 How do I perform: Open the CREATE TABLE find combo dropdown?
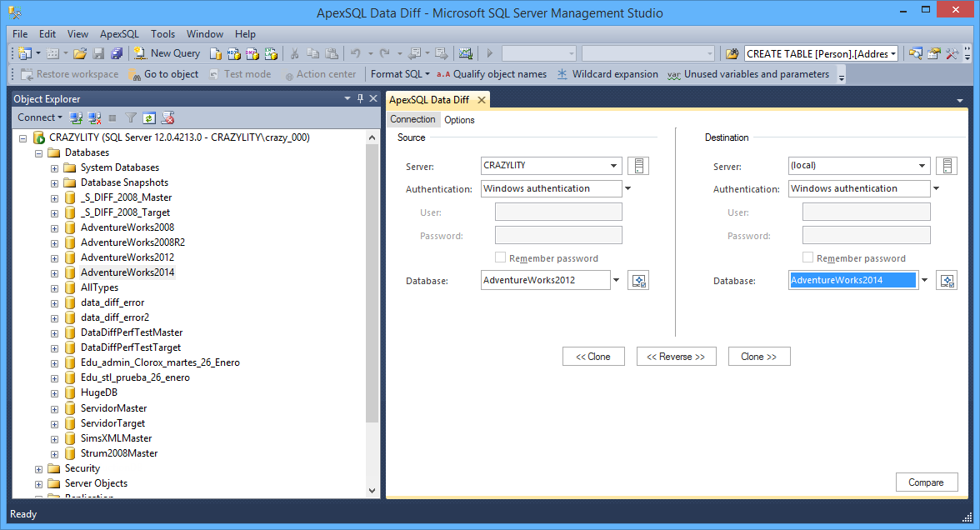click(x=893, y=53)
